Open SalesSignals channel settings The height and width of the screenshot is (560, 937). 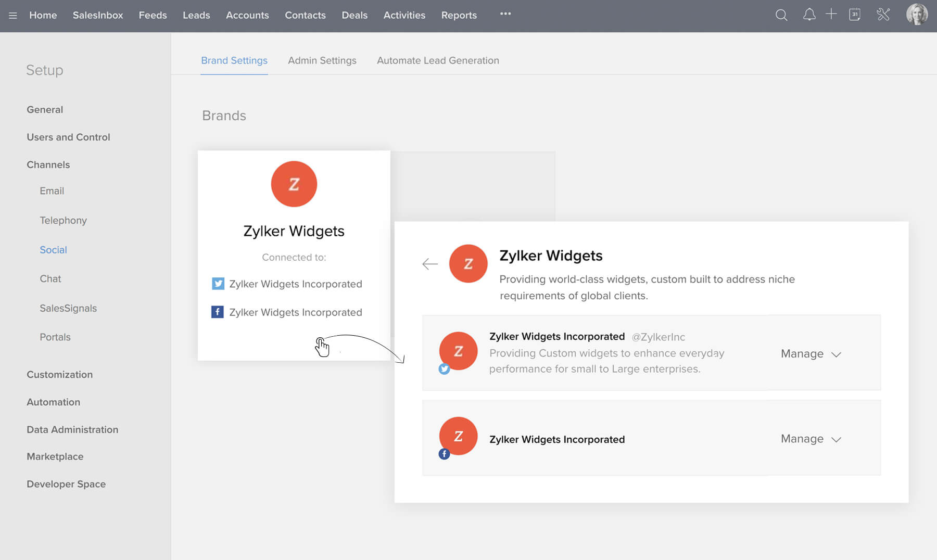pos(68,309)
